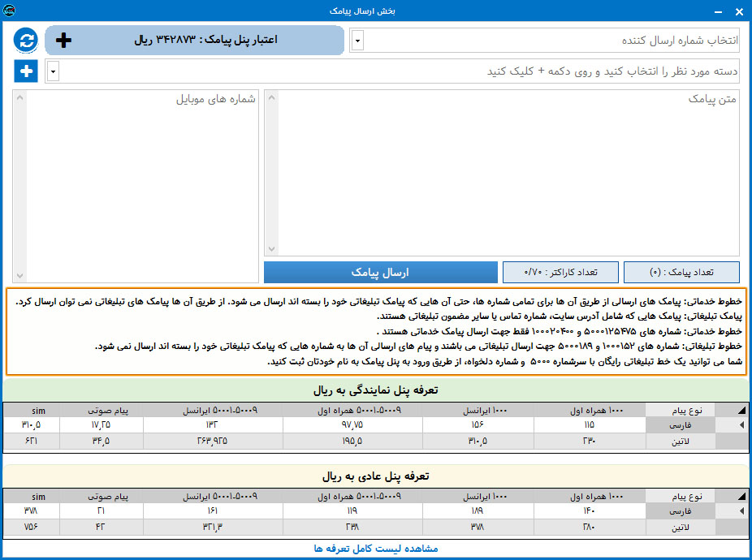Click تعرفه پنل نمایندگی به ریال heading
Screen dimensions: 752x560
point(376,390)
